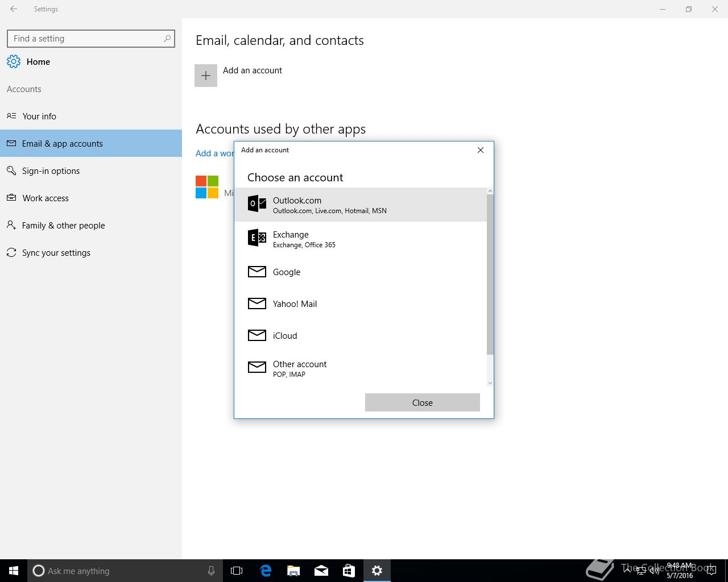Open the Action Center notification icon
Image resolution: width=728 pixels, height=582 pixels.
[711, 571]
